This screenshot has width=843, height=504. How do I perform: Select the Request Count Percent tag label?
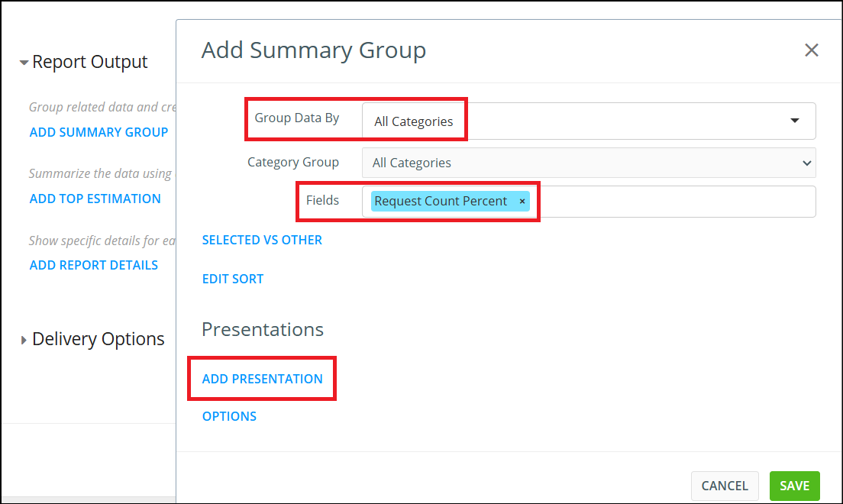(x=441, y=202)
